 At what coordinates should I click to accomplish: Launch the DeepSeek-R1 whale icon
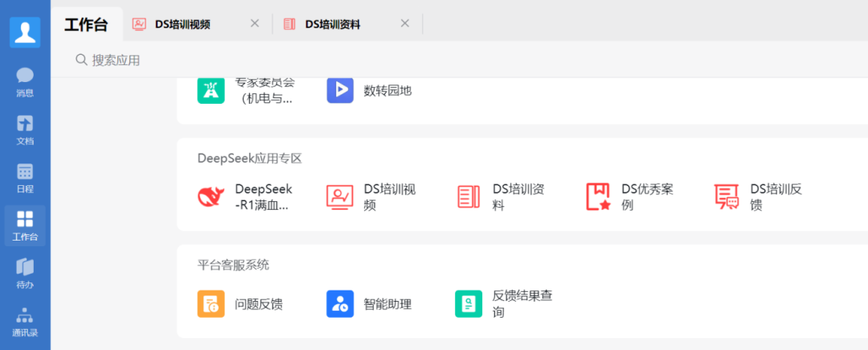(x=211, y=197)
